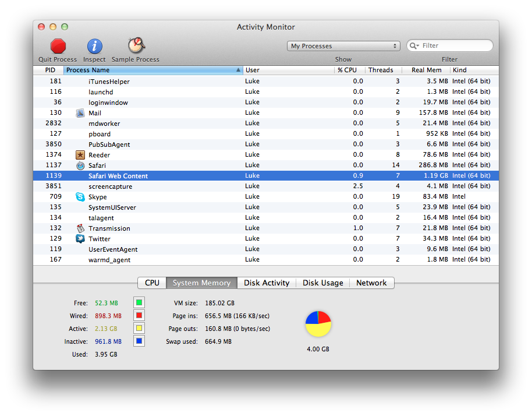Click the search magnifier in the Filter field
532x416 pixels.
click(414, 46)
